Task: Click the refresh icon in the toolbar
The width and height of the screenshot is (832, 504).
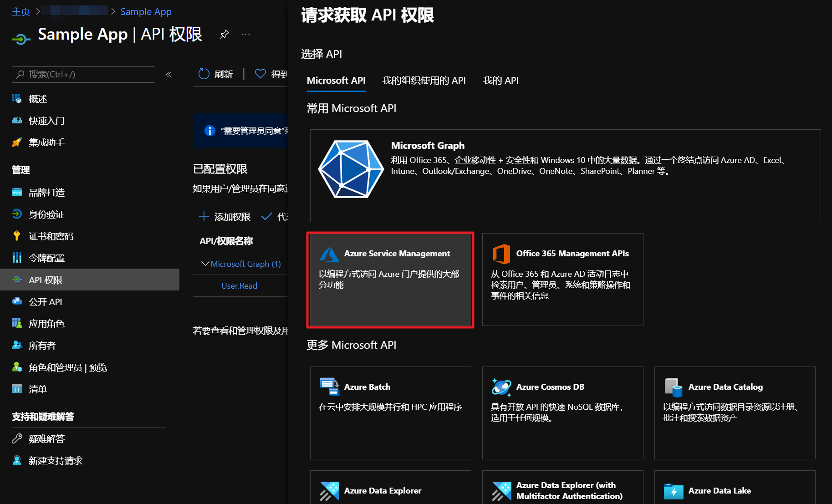Action: tap(204, 74)
